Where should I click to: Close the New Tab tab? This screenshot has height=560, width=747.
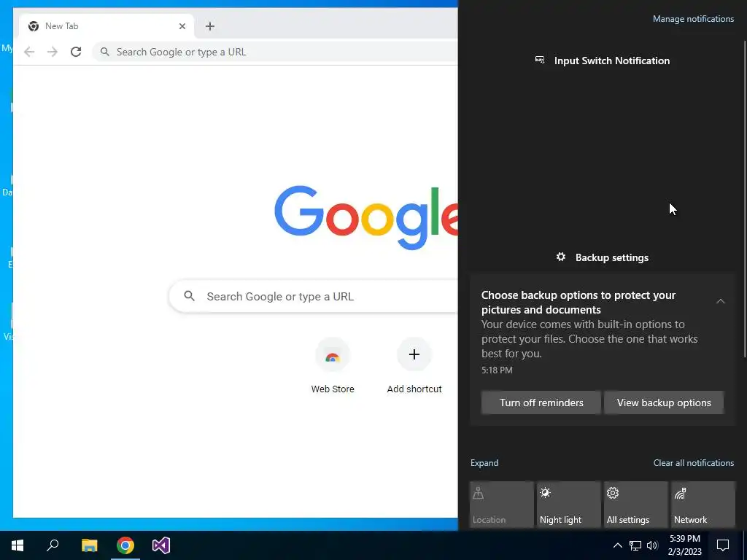182,26
